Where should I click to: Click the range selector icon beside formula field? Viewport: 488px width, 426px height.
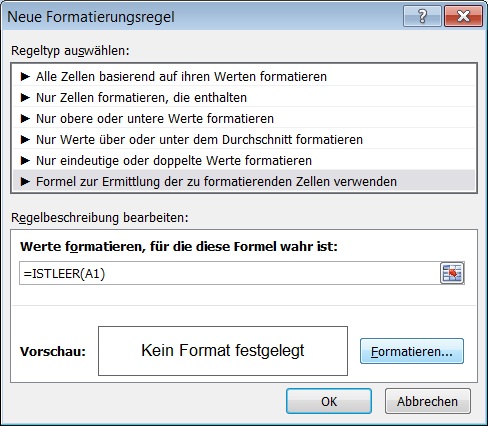452,273
